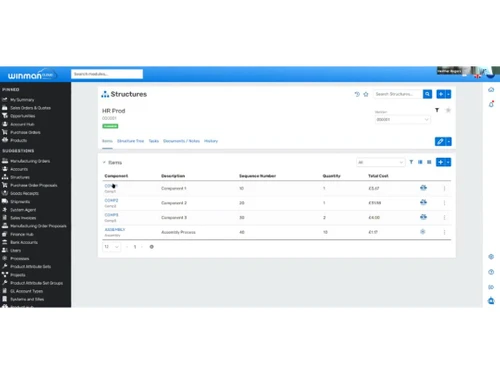Click the history icon beside Search Structures
The image size is (500, 375).
point(357,94)
